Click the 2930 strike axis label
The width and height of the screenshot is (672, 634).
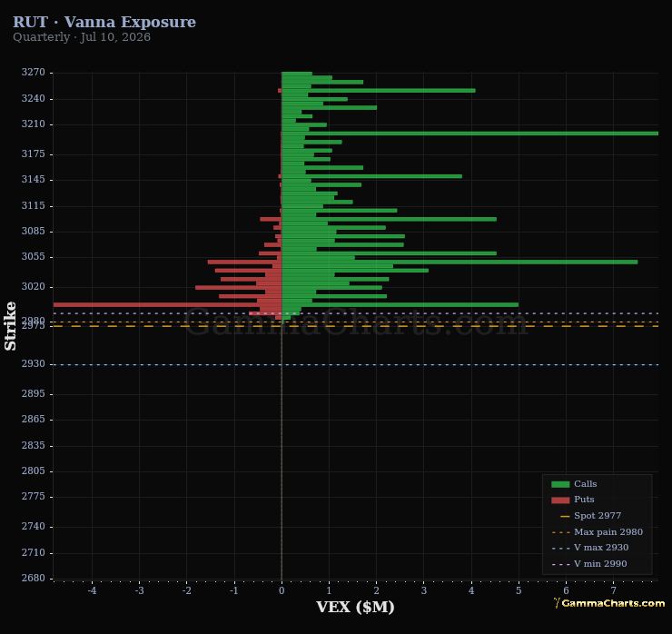[x=33, y=364]
